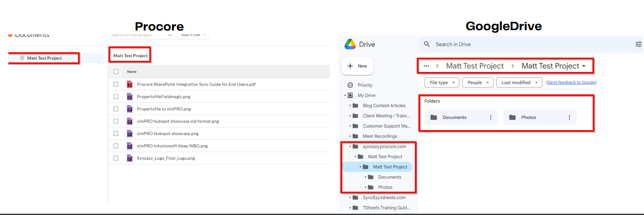This screenshot has height=215, width=644.
Task: Select Matt Test Project in Procore sidebar
Action: [x=44, y=58]
